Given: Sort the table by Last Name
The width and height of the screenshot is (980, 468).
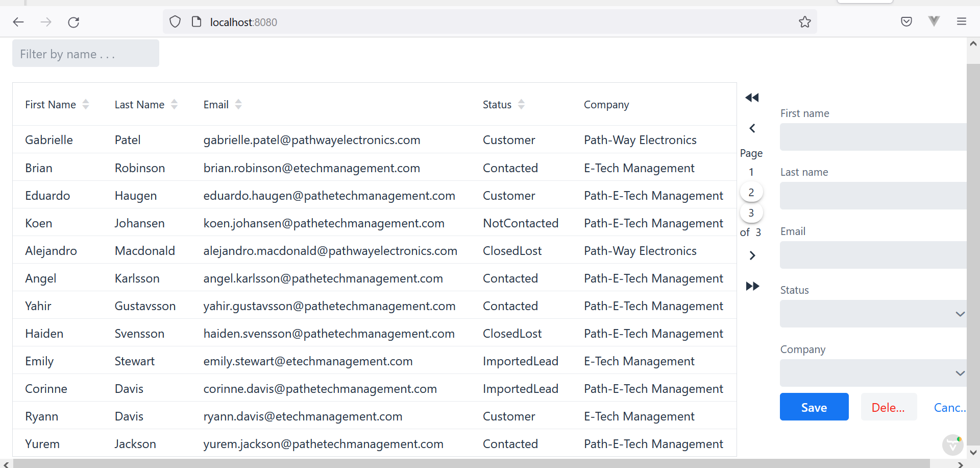Looking at the screenshot, I should 174,105.
